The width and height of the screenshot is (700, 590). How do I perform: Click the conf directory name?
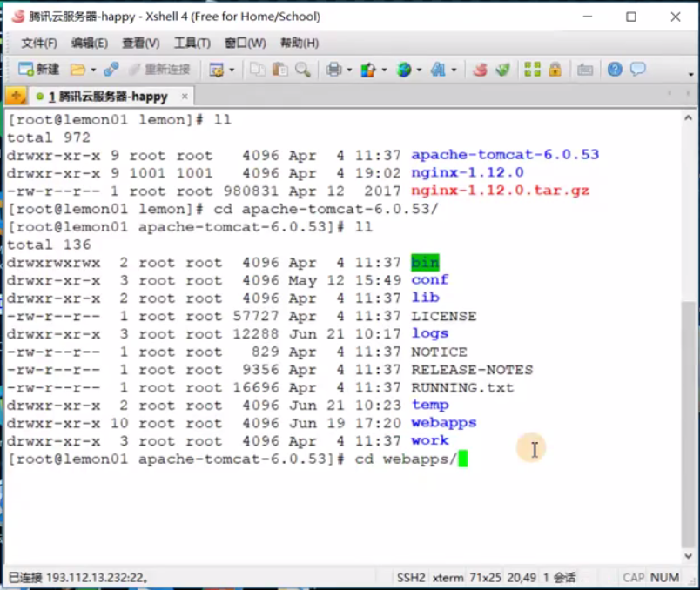tap(429, 280)
